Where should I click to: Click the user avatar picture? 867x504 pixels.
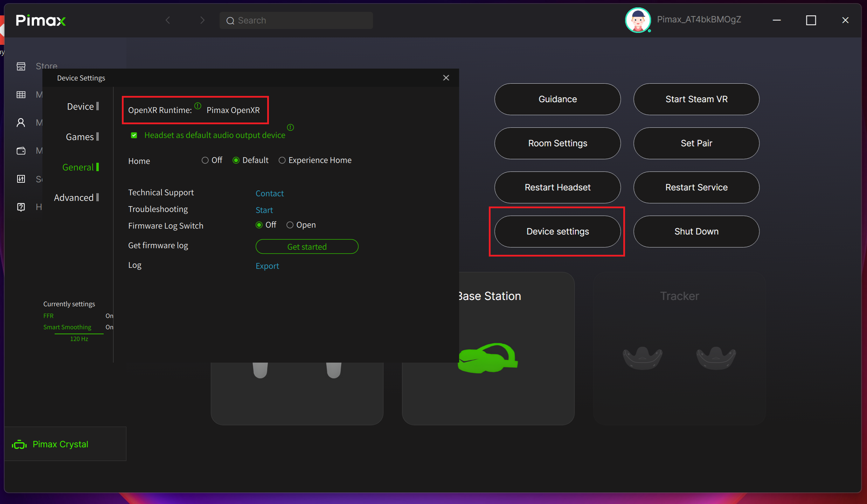[638, 20]
